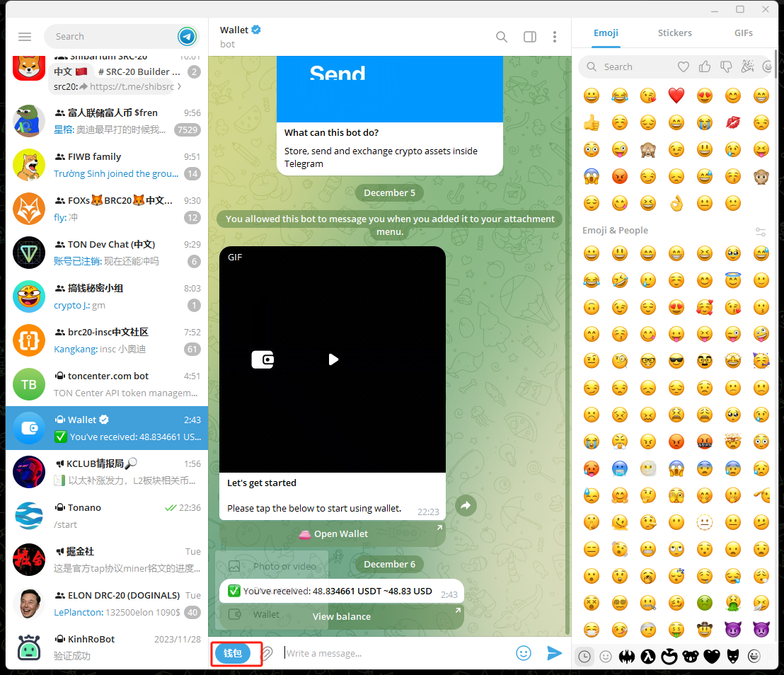Insert the exploding head emoji
Image resolution: width=784 pixels, height=675 pixels.
pos(733,442)
